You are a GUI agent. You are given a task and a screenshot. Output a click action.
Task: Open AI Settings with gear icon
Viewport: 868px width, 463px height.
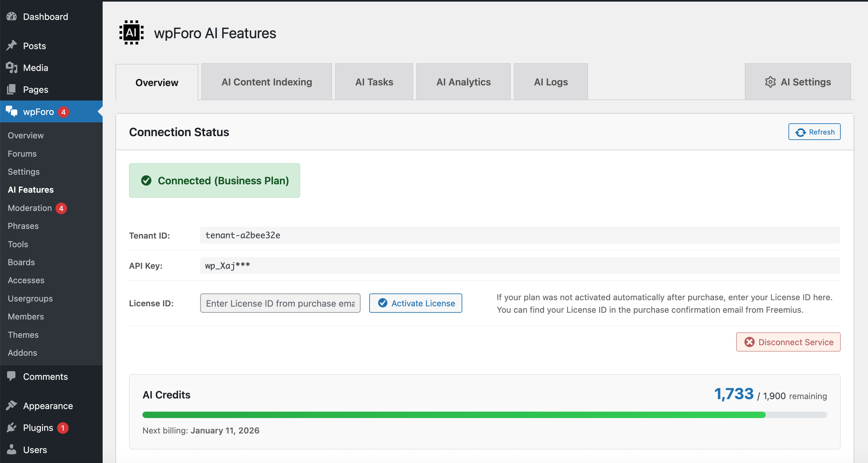pos(797,82)
